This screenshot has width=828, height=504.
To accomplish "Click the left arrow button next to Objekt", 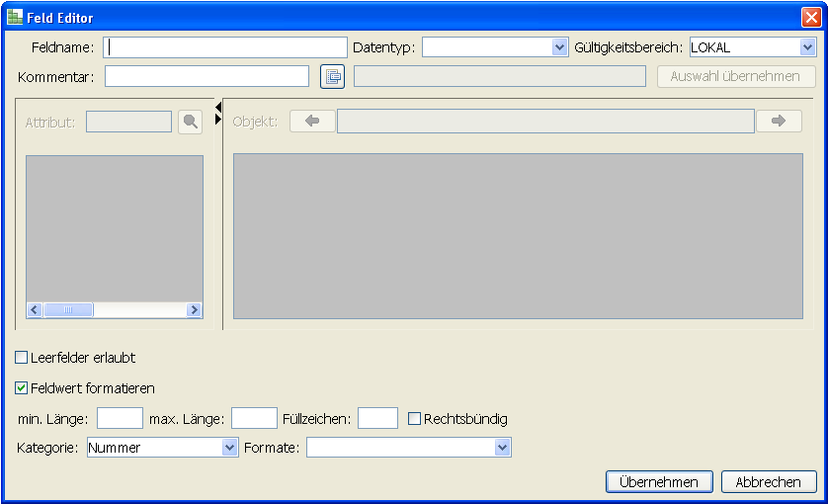I will point(312,121).
